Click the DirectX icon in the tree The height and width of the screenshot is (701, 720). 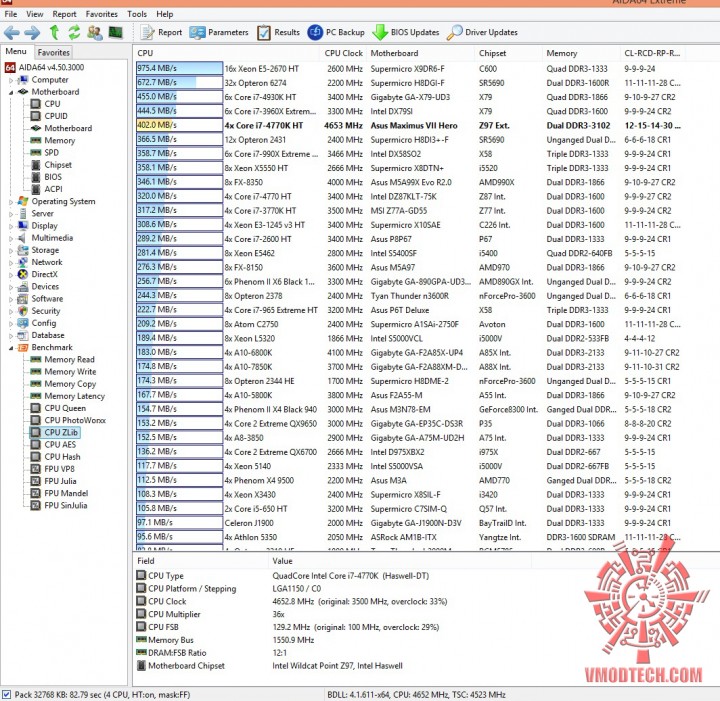click(x=23, y=274)
